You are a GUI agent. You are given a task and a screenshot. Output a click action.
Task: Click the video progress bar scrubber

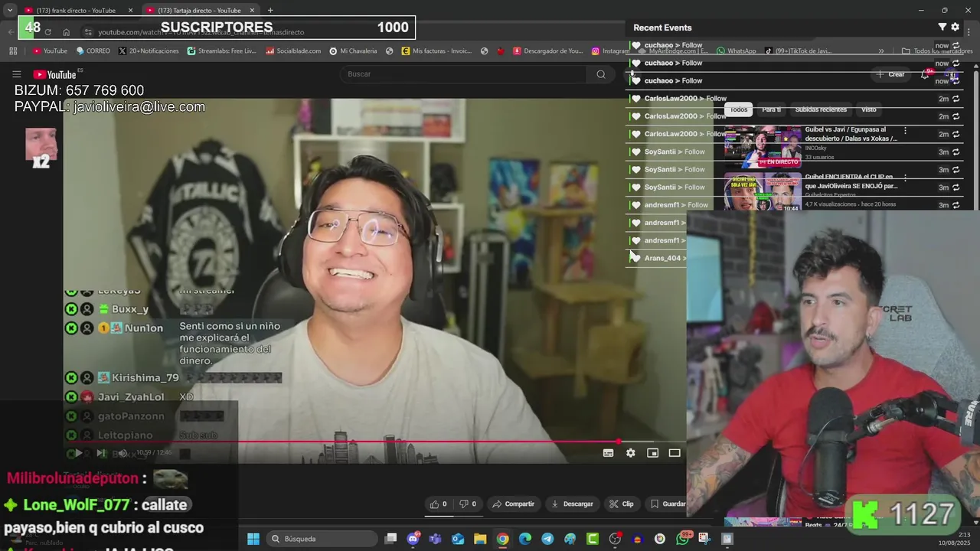click(619, 442)
